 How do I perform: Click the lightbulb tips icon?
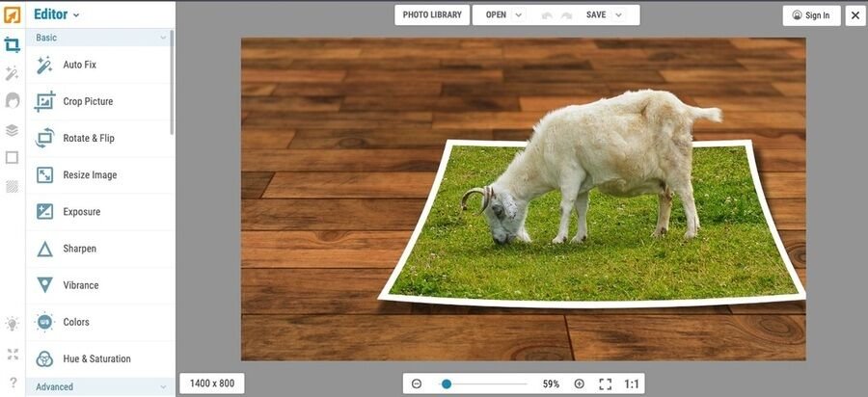(12, 324)
